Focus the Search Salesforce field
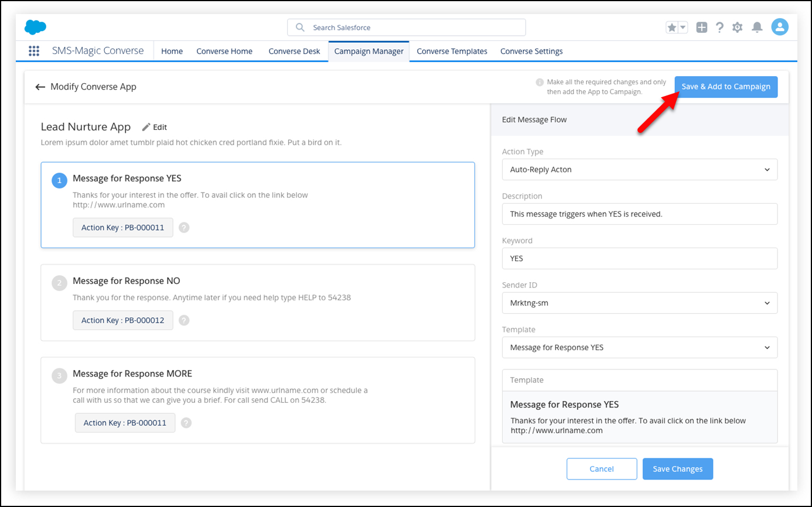812x507 pixels. [407, 28]
